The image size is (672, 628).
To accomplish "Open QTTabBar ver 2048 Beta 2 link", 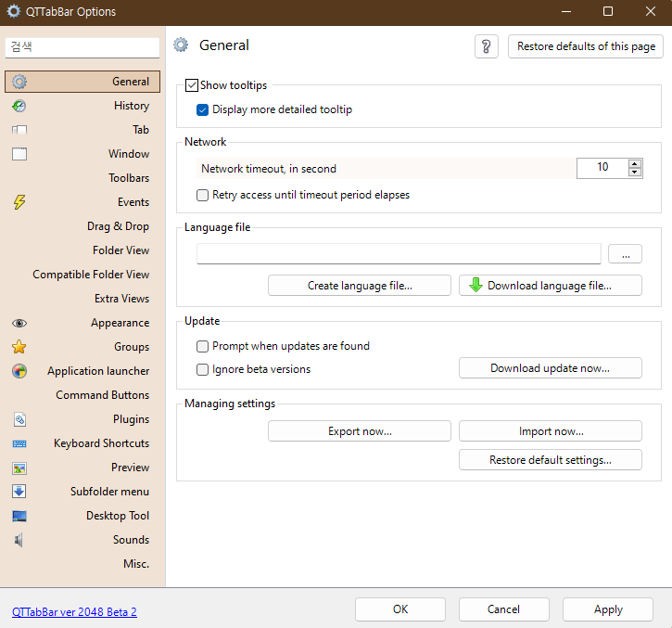I will click(74, 612).
